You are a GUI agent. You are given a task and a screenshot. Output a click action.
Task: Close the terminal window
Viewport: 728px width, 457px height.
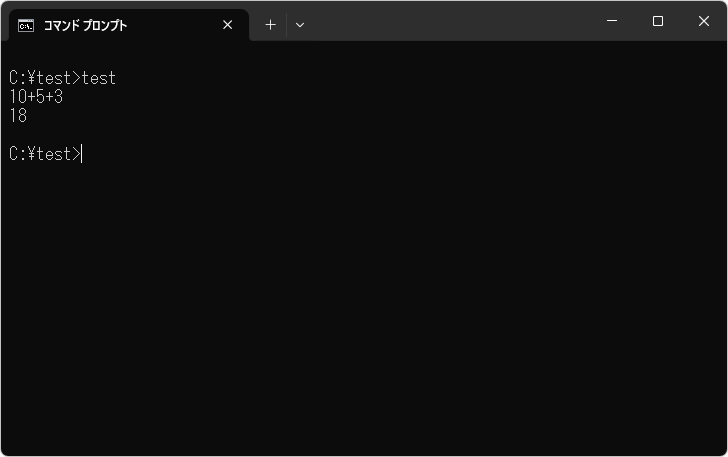click(704, 21)
